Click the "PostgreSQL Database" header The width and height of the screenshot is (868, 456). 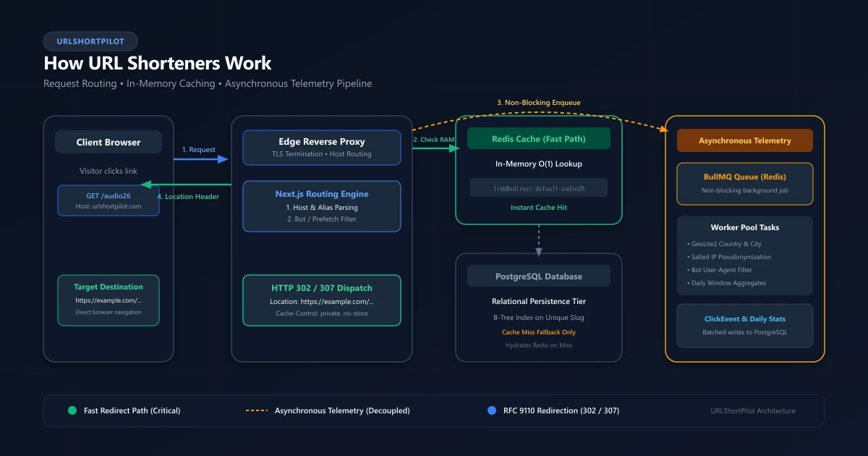coord(539,276)
